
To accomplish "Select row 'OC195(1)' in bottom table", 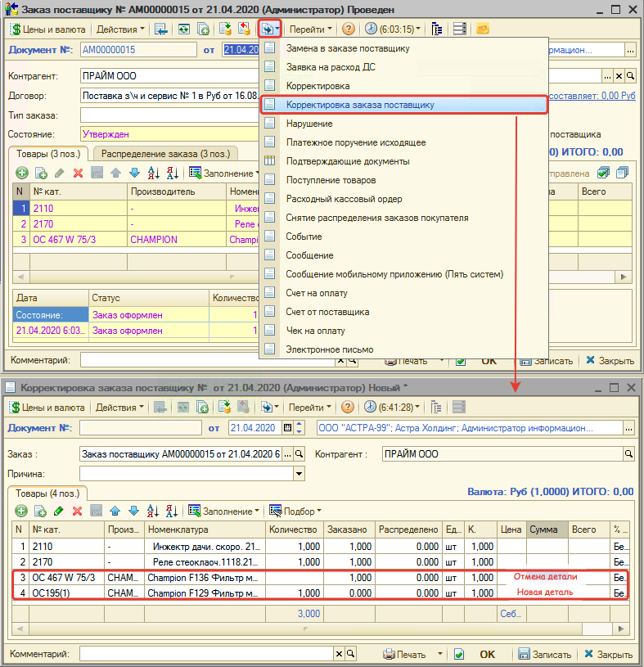I will pos(320,593).
